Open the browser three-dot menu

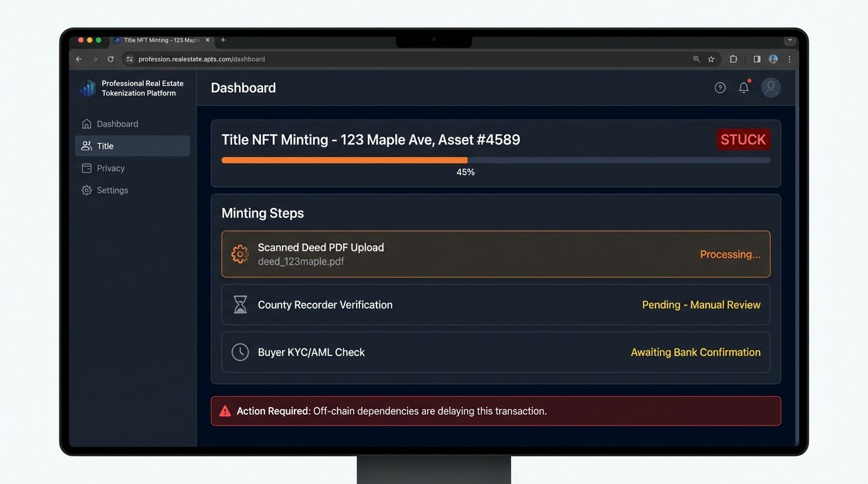click(x=789, y=59)
